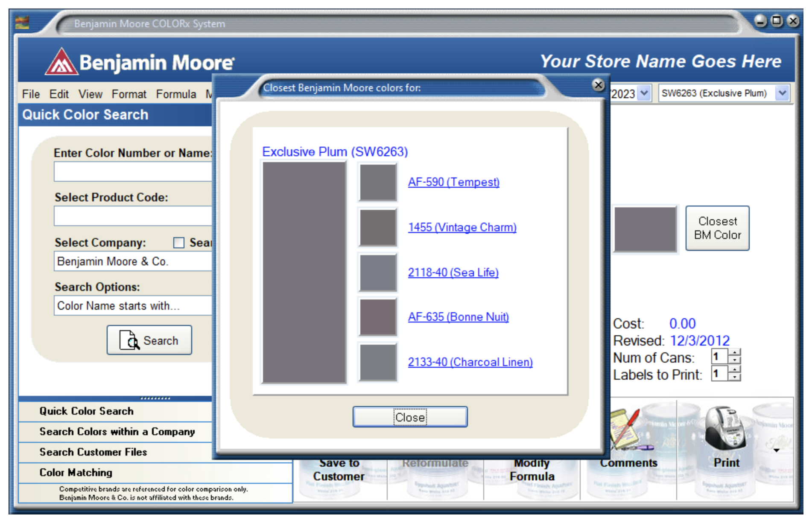Open the 2118-40 (Sea Life) link
Screen dimensions: 812x523
pyautogui.click(x=453, y=273)
